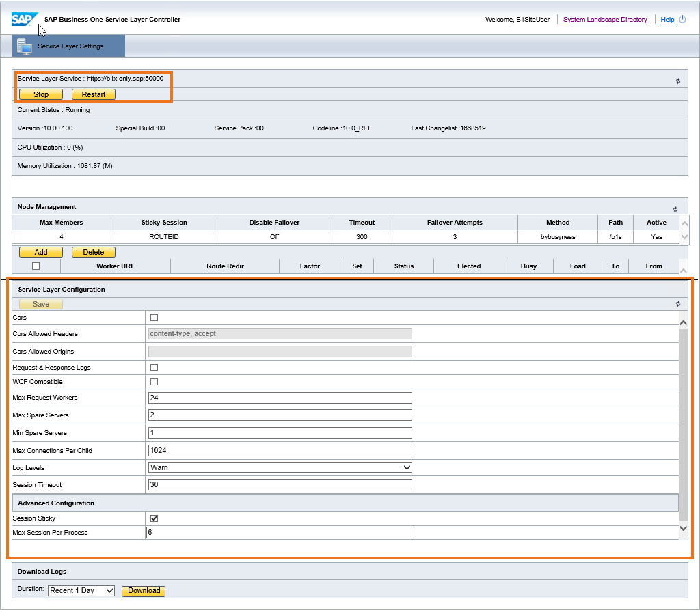Viewport: 700px width, 610px height.
Task: Refresh the Service Layer Configuration panel
Action: point(677,303)
